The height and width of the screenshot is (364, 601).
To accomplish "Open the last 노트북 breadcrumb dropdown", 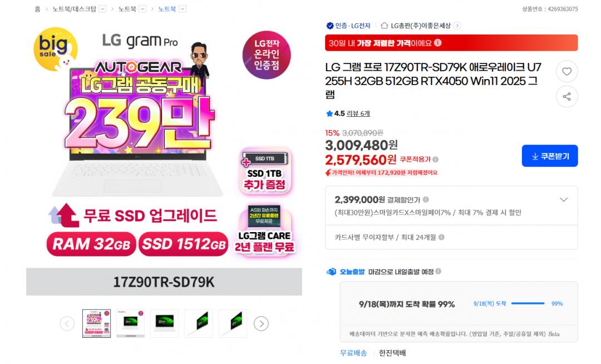I will pos(183,9).
